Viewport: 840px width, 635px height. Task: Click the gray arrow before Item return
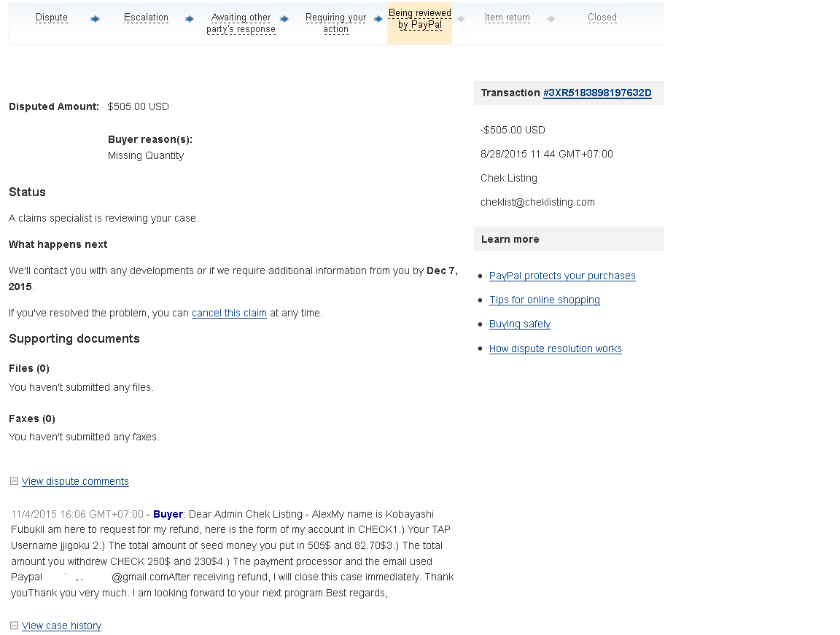(461, 19)
